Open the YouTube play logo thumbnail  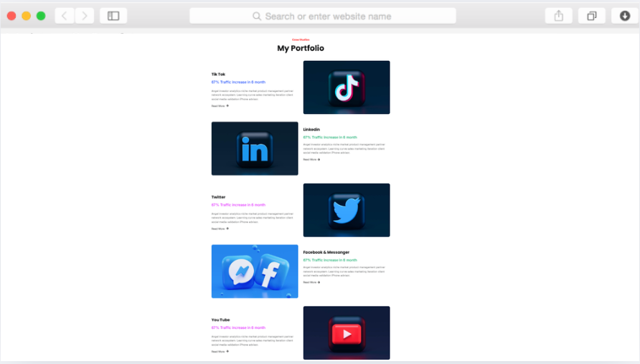[347, 333]
